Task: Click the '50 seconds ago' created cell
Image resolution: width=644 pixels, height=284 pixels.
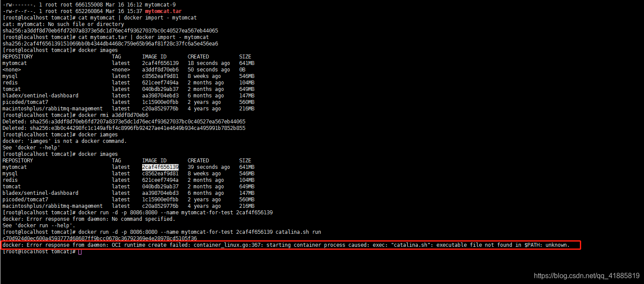Action: coord(209,70)
